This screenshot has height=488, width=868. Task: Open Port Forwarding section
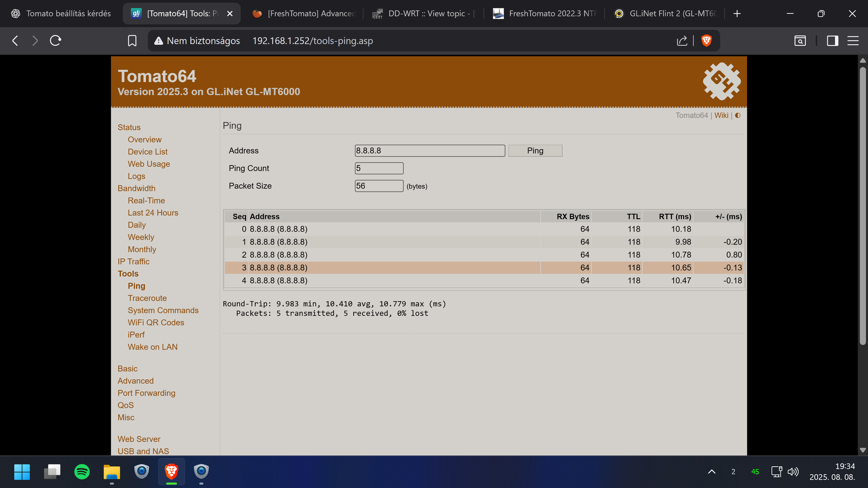146,393
